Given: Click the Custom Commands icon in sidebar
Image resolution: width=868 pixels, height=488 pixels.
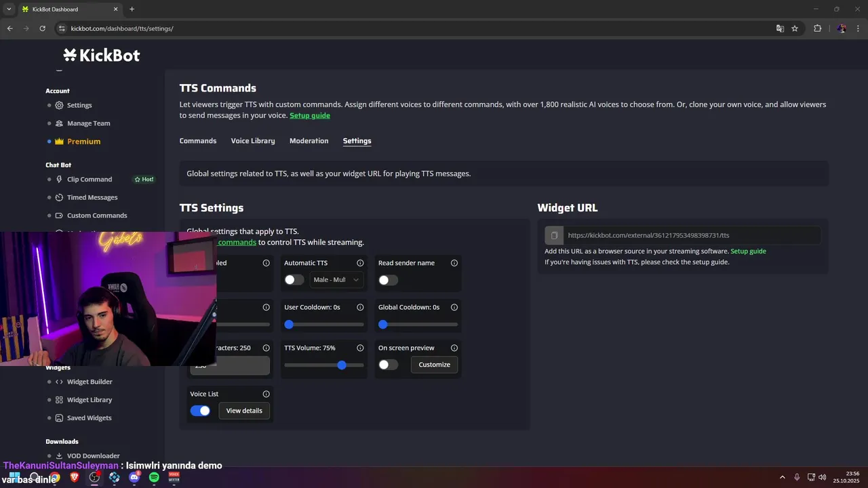Looking at the screenshot, I should pos(59,216).
